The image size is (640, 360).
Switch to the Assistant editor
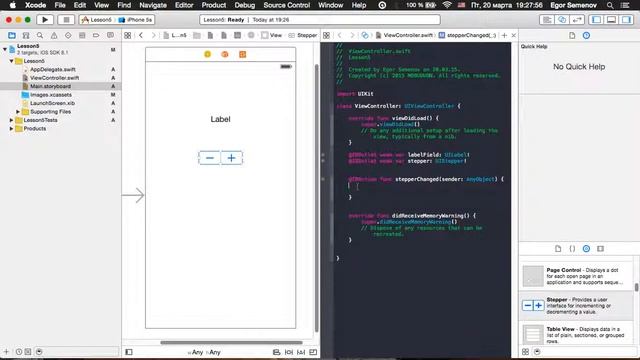click(x=562, y=20)
